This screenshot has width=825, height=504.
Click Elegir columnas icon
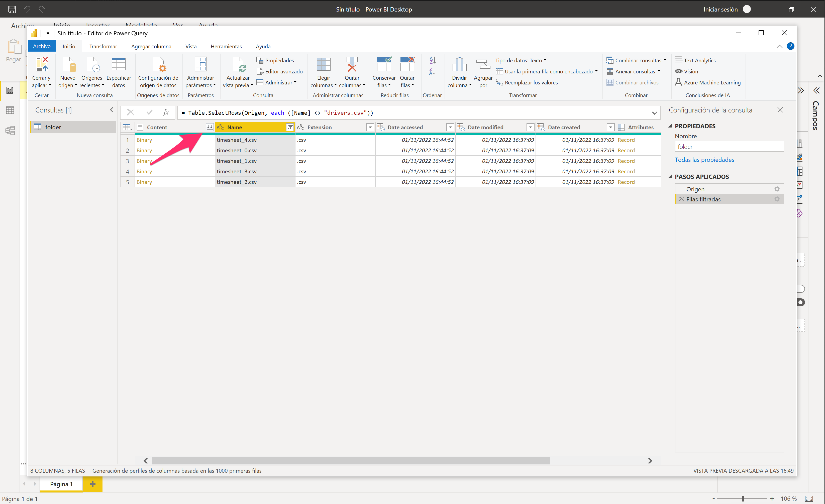point(324,64)
